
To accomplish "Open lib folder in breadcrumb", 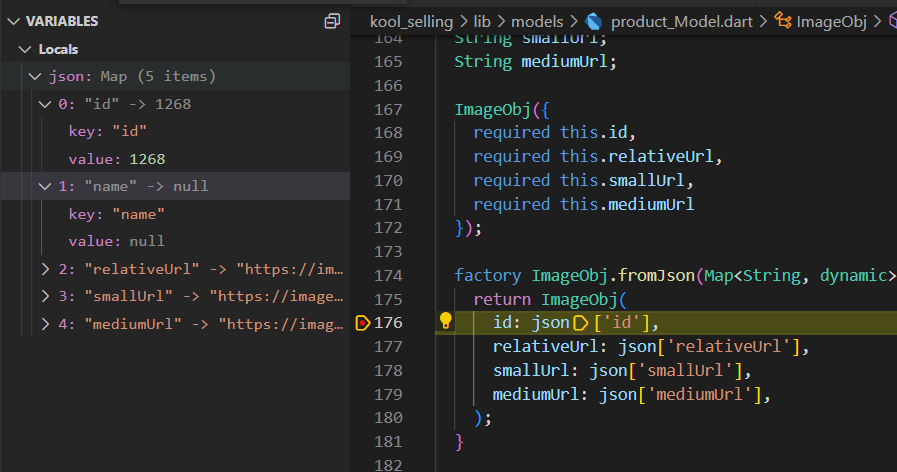I will [482, 22].
